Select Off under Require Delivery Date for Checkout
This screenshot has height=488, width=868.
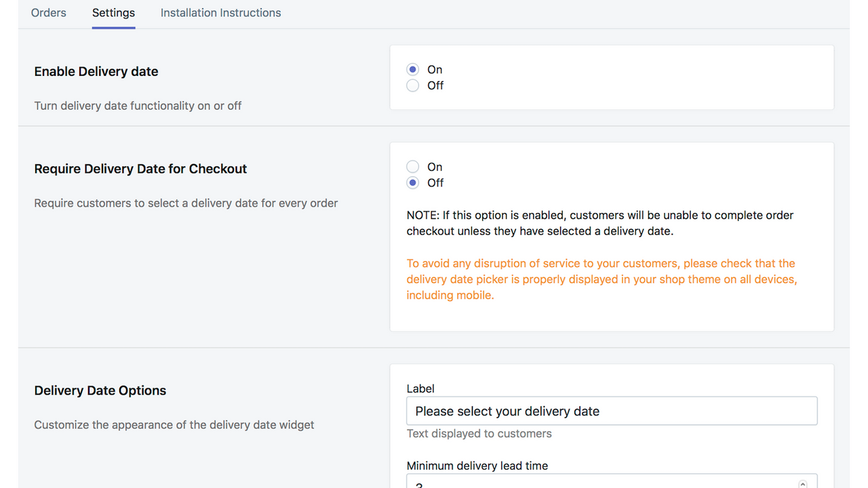pos(412,182)
